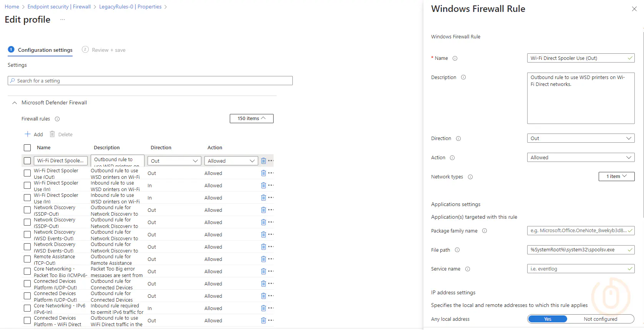Screen dimensions: 644x330
Task: Open the Direction dropdown in the Windows Firewall Rule panel
Action: 580,139
